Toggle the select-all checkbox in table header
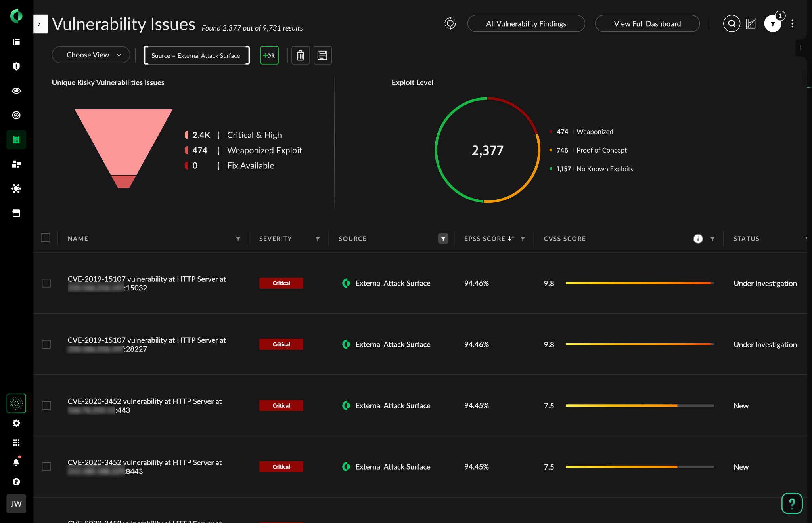The image size is (812, 523). pyautogui.click(x=46, y=238)
